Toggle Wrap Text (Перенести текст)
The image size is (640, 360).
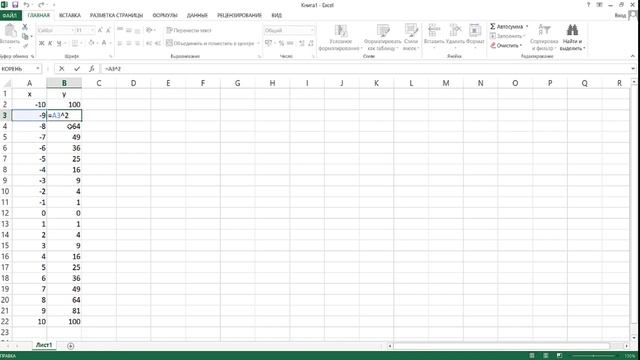click(x=189, y=30)
